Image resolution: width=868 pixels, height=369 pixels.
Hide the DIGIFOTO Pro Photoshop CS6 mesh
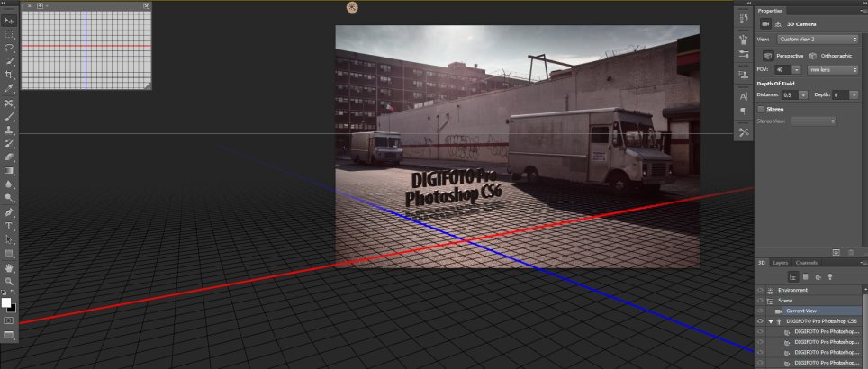tap(760, 321)
